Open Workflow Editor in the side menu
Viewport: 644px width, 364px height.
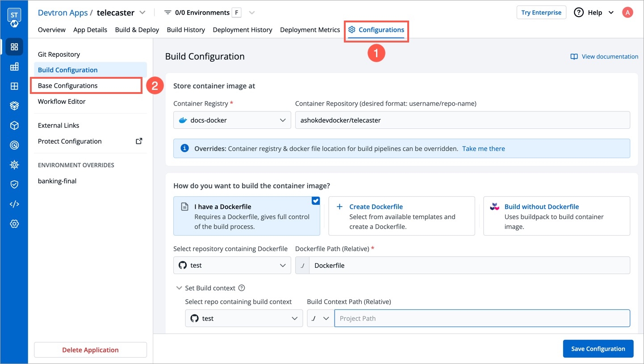(62, 102)
